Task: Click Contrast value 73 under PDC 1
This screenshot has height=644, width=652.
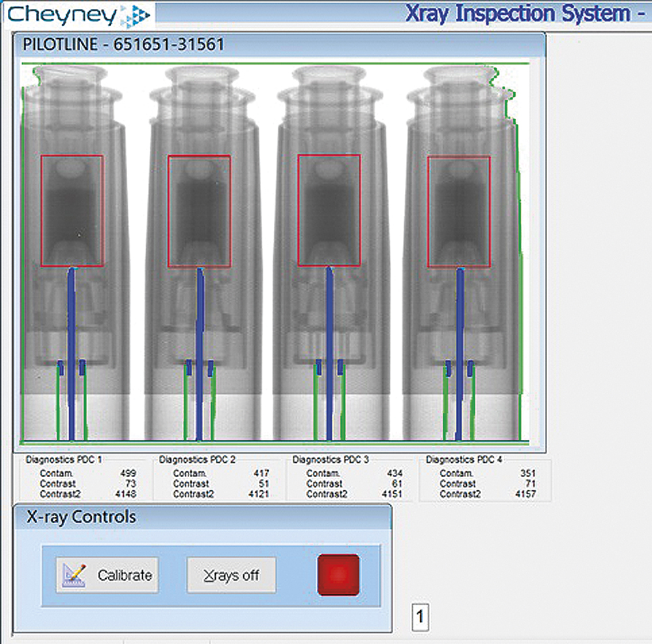Action: [130, 484]
